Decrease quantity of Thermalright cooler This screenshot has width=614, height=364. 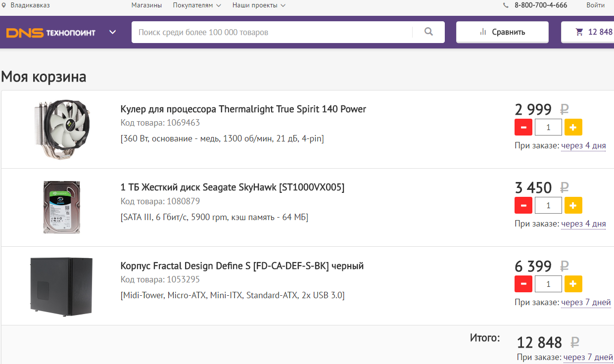pos(523,127)
